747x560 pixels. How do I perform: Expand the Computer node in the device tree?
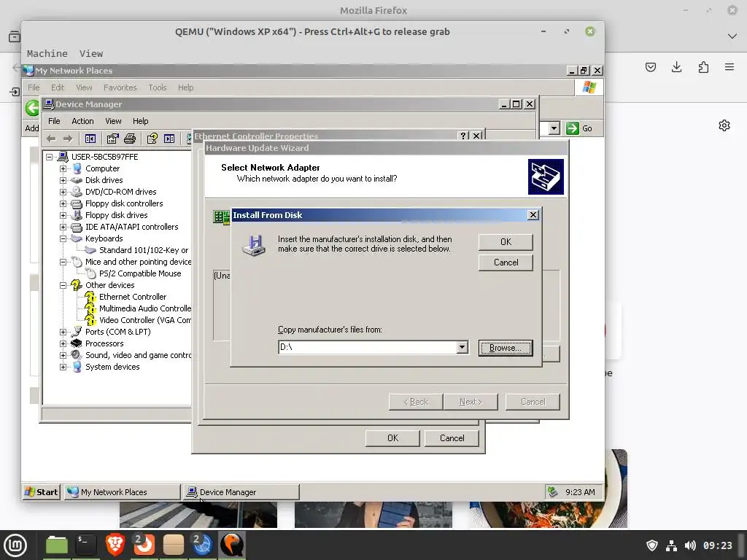[63, 168]
